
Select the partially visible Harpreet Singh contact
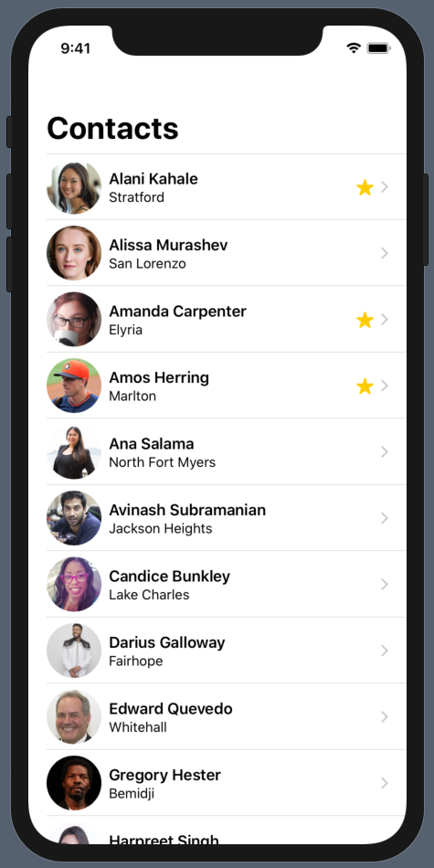[x=227, y=831]
